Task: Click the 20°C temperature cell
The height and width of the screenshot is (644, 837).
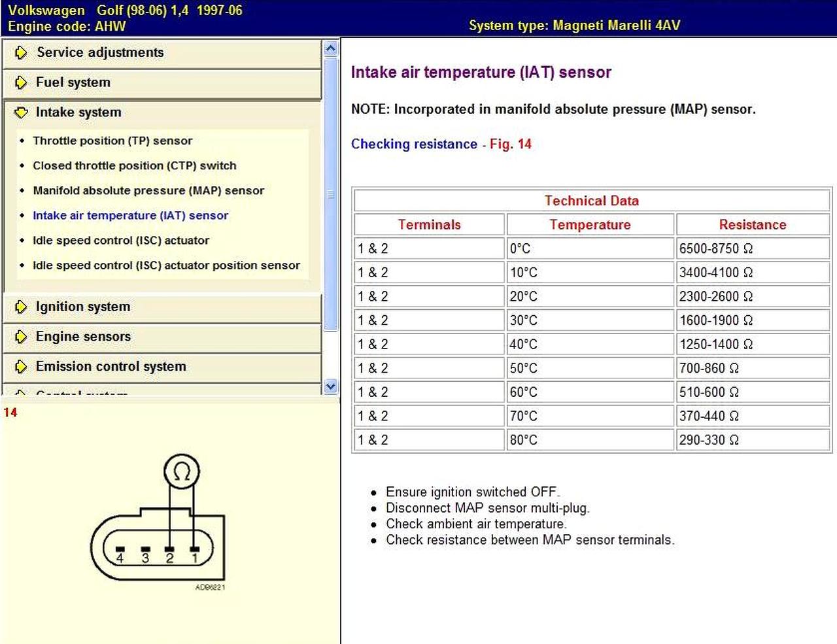Action: [x=590, y=296]
